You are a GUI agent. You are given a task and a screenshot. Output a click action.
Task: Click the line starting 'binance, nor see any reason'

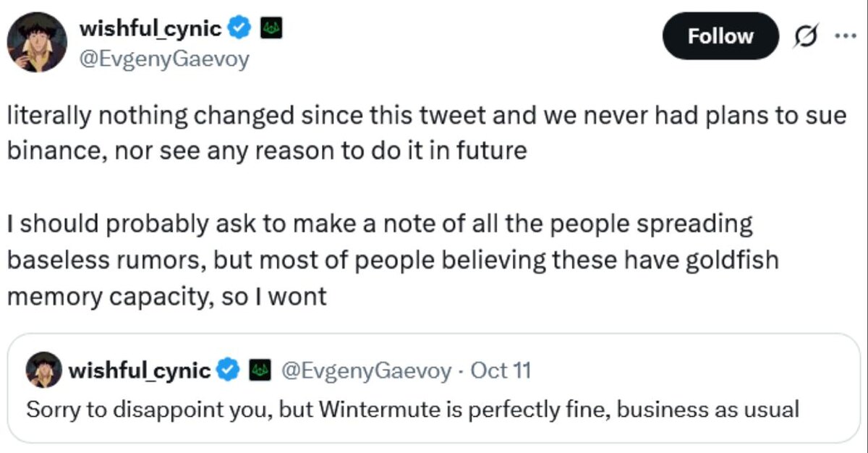267,153
